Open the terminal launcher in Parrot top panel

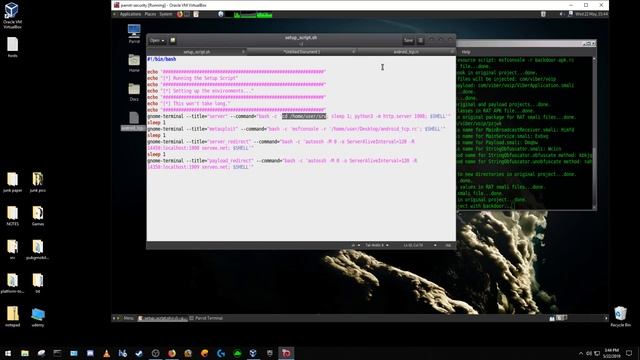(187, 14)
